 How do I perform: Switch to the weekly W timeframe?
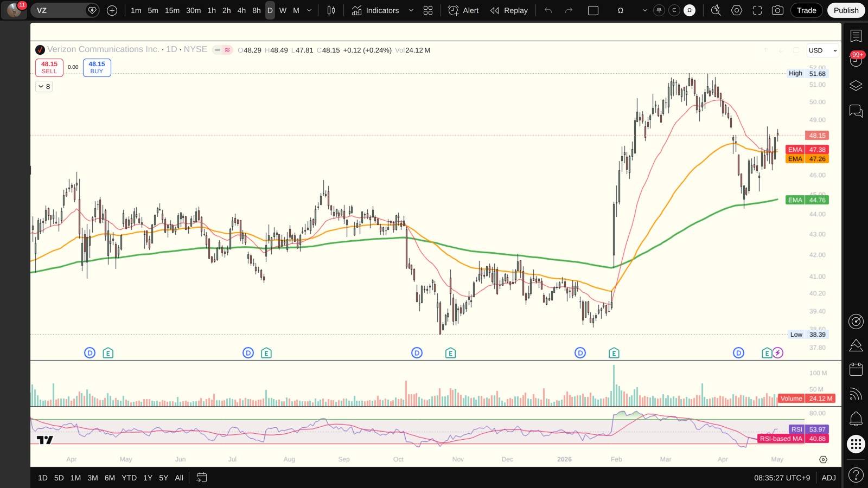tap(283, 10)
